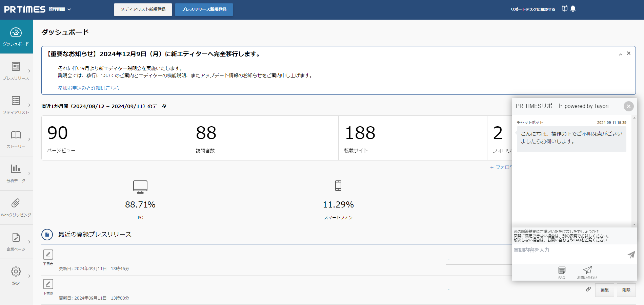Open the メディアリスト sidebar menu

click(x=16, y=105)
